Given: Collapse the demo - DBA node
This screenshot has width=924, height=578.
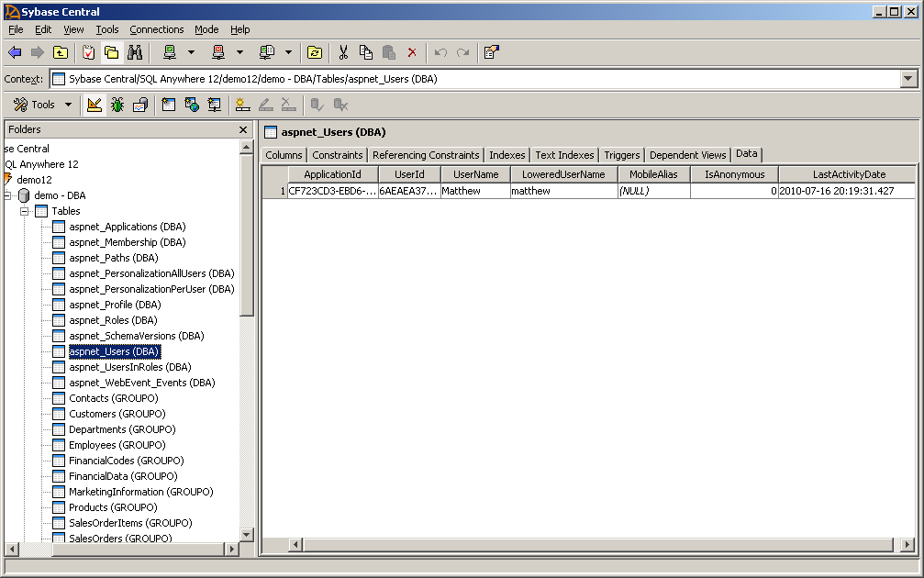Looking at the screenshot, I should [x=7, y=195].
